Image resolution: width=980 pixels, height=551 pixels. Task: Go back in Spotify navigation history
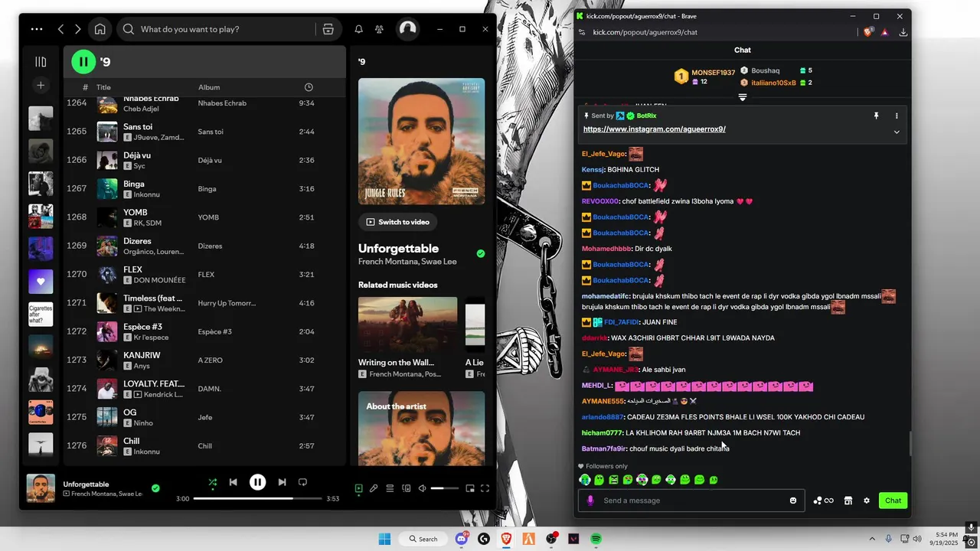(60, 29)
